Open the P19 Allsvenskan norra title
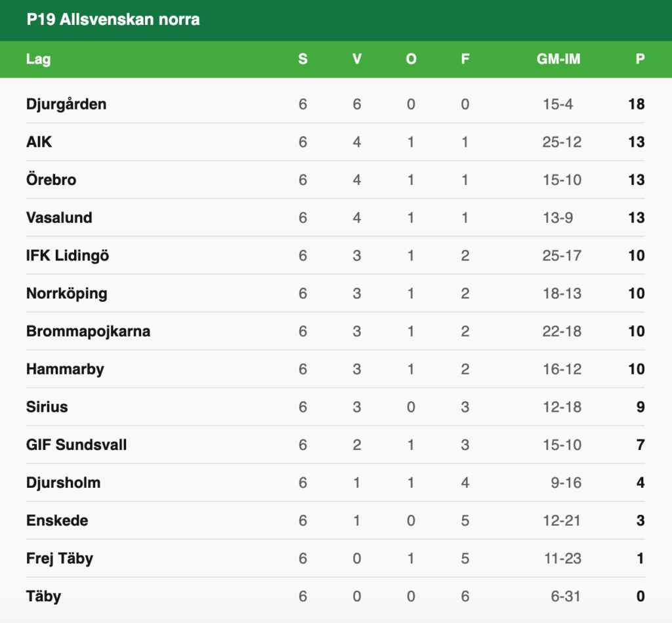The height and width of the screenshot is (623, 672). coord(113,20)
